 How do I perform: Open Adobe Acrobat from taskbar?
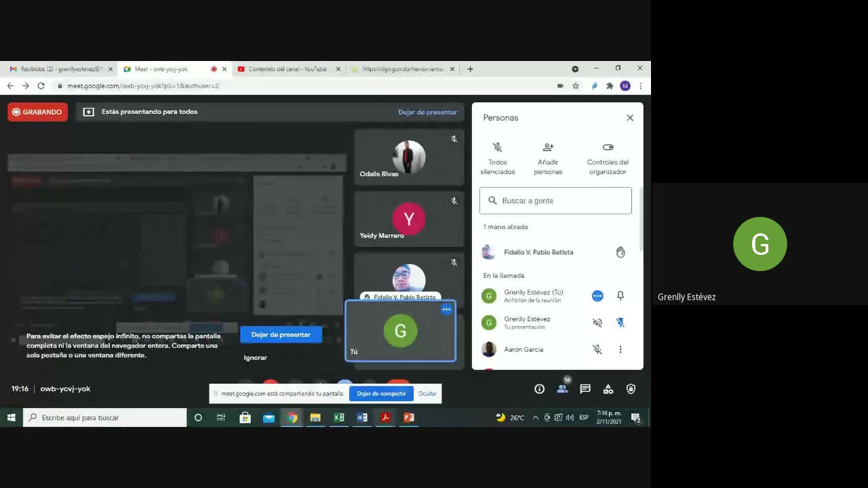click(385, 418)
